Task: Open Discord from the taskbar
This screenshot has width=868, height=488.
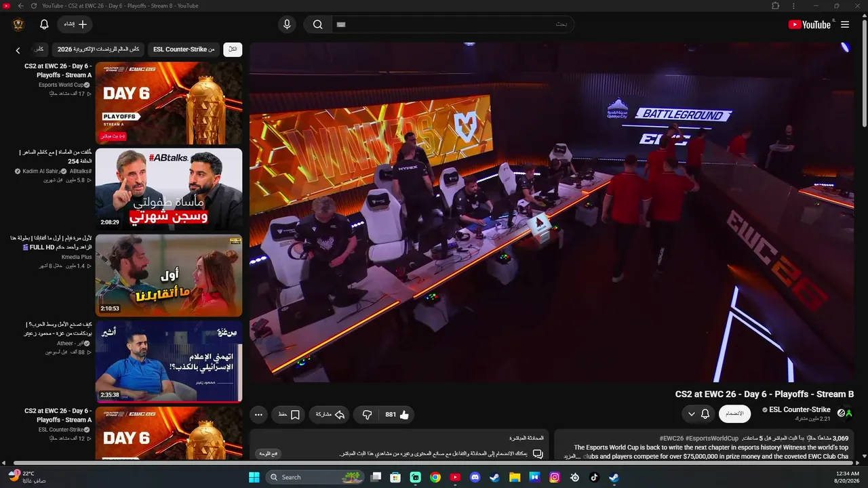Action: pos(475,477)
